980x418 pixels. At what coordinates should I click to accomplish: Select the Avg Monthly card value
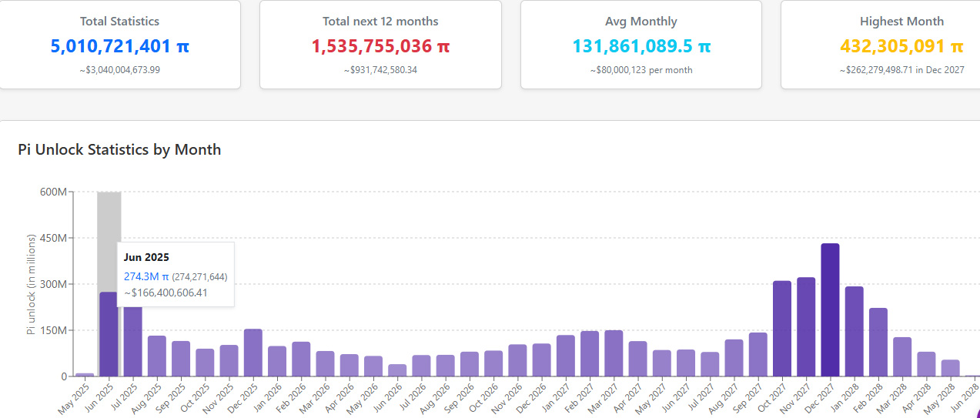(641, 46)
